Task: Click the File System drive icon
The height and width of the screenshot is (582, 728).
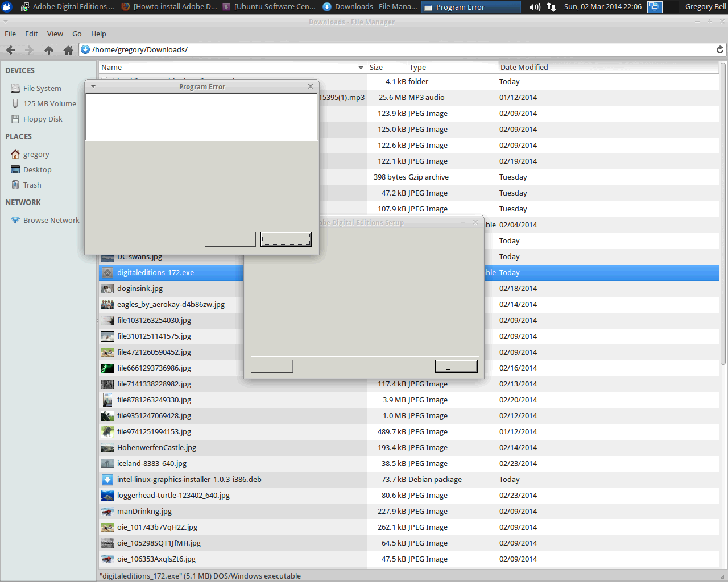Action: pos(15,89)
